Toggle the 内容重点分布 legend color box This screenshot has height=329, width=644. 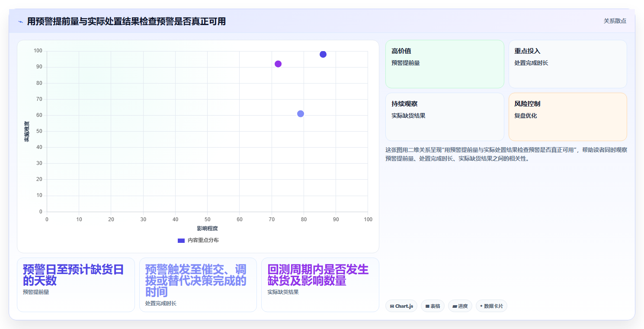[x=181, y=240]
